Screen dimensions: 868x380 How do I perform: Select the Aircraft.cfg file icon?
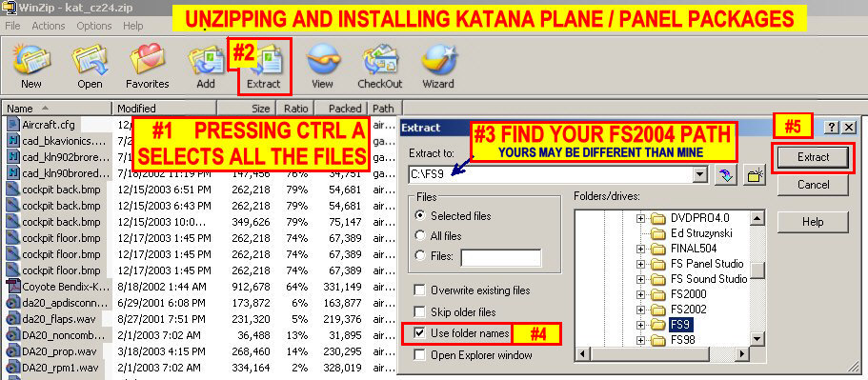point(13,124)
